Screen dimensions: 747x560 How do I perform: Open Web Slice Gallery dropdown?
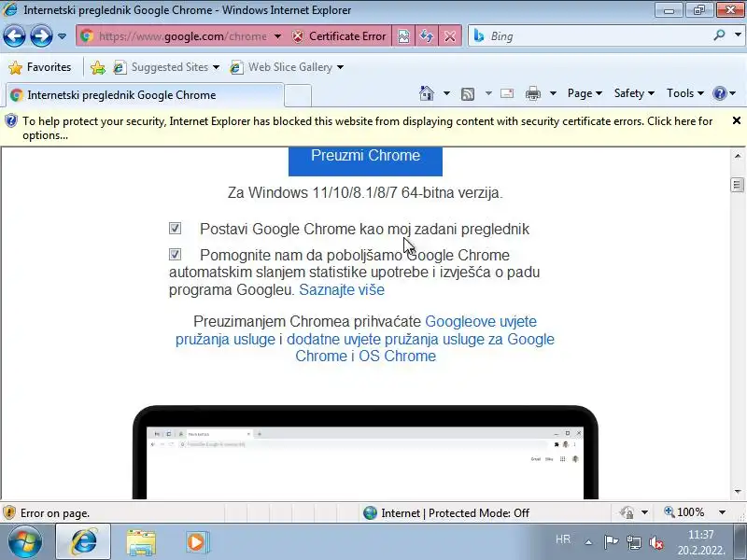pos(287,67)
